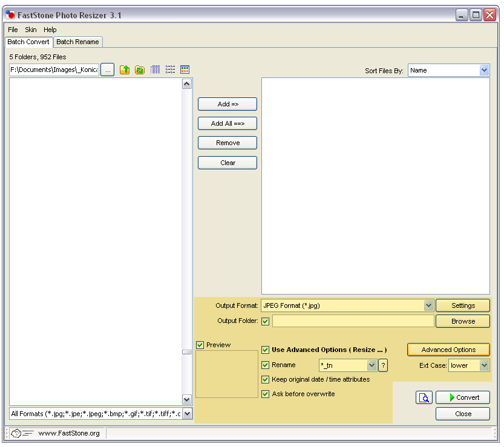Viewport: 504px width, 447px height.
Task: Click the browse folder ellipsis button
Action: (107, 70)
